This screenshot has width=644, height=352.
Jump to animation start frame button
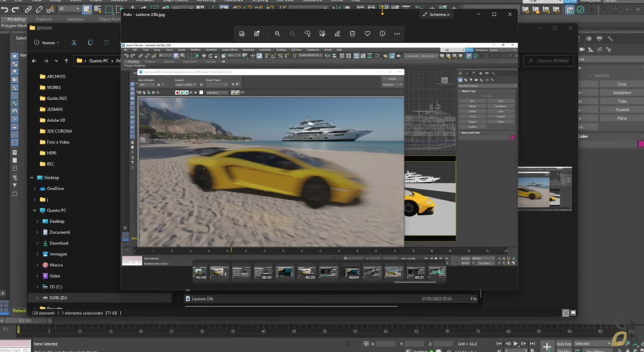(x=499, y=343)
